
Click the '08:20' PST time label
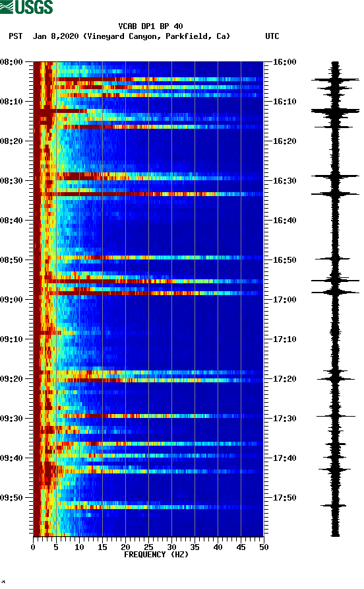[11, 141]
